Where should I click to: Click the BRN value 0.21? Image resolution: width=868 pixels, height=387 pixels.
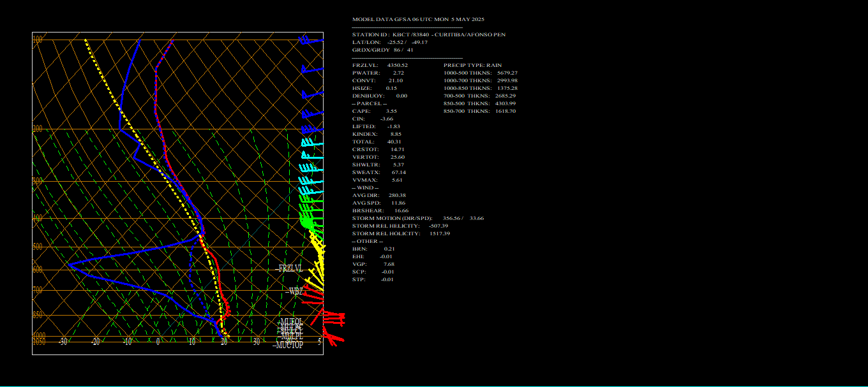click(389, 249)
